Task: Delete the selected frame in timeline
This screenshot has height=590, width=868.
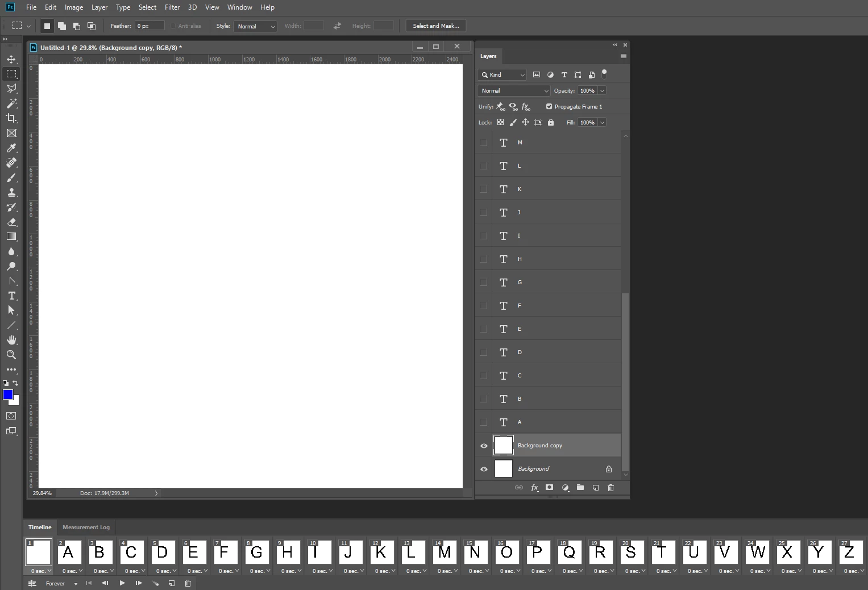Action: tap(188, 583)
